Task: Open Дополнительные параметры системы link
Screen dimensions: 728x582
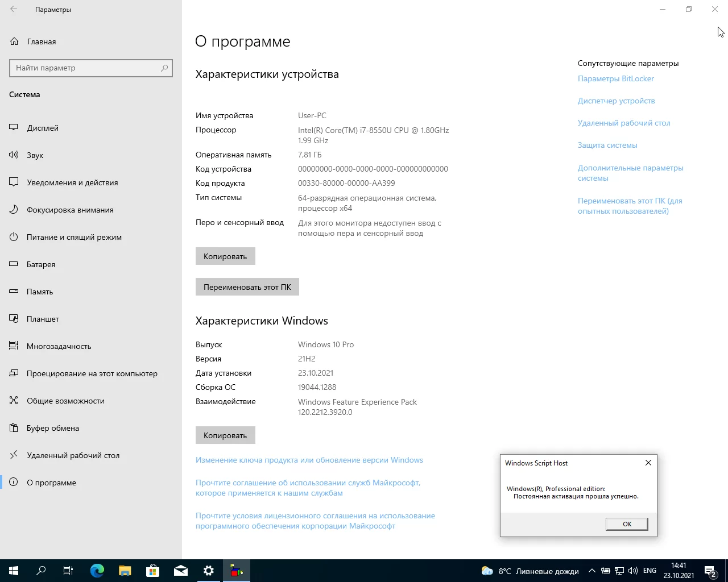Action: (631, 173)
